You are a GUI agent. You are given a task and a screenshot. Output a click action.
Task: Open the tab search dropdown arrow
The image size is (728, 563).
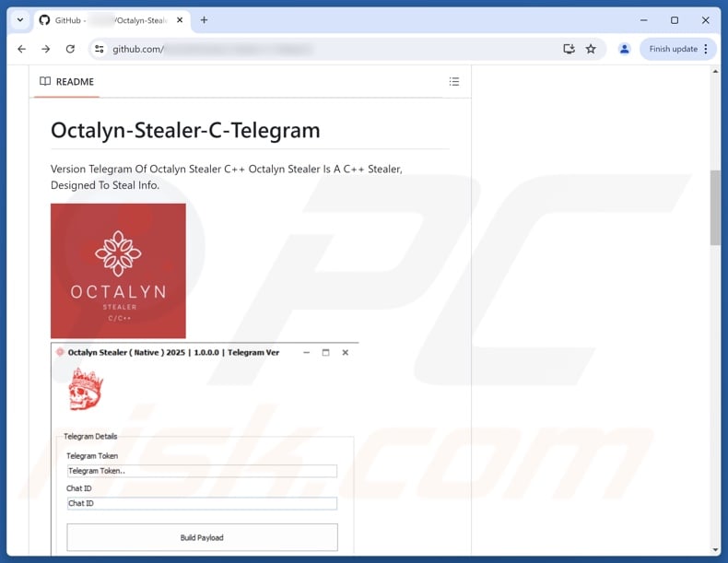tap(20, 20)
